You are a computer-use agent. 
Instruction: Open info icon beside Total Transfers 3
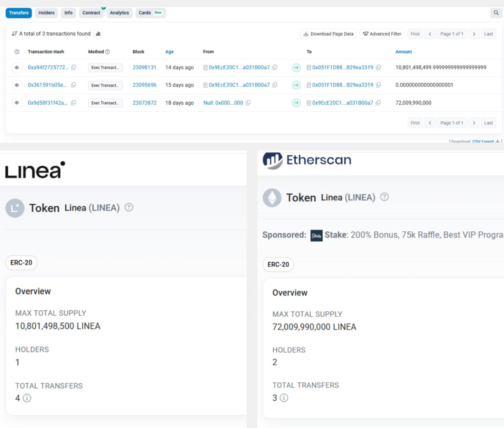(284, 398)
